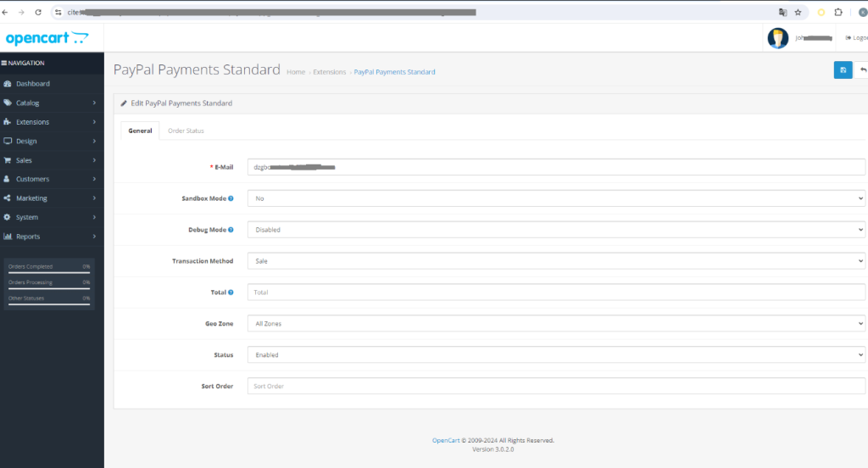Open the Sandbox Mode dropdown

pyautogui.click(x=556, y=198)
